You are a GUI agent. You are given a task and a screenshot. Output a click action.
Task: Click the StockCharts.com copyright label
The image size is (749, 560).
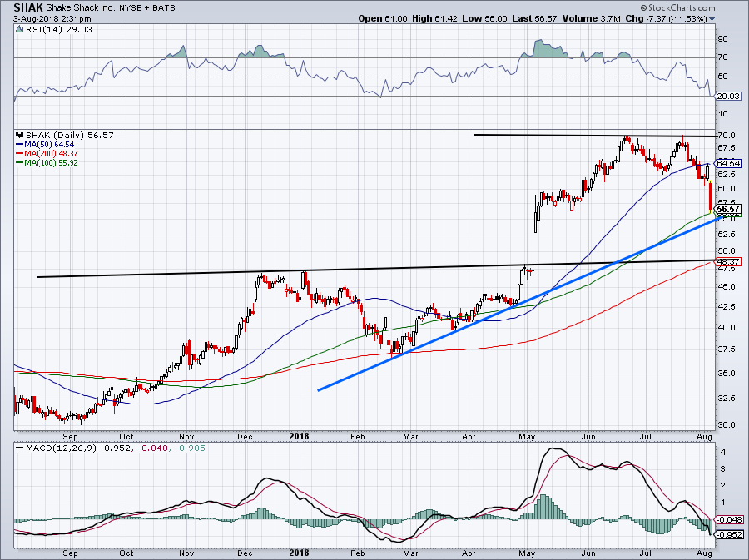click(677, 7)
